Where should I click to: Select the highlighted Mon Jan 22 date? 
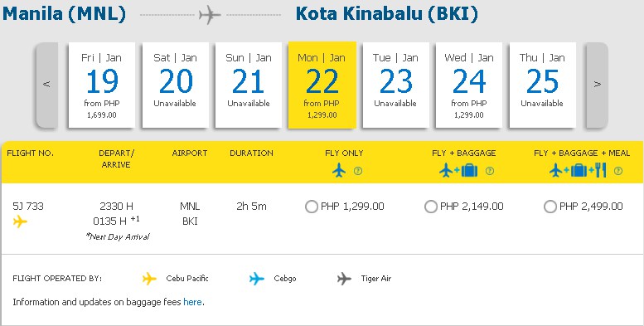[x=322, y=85]
